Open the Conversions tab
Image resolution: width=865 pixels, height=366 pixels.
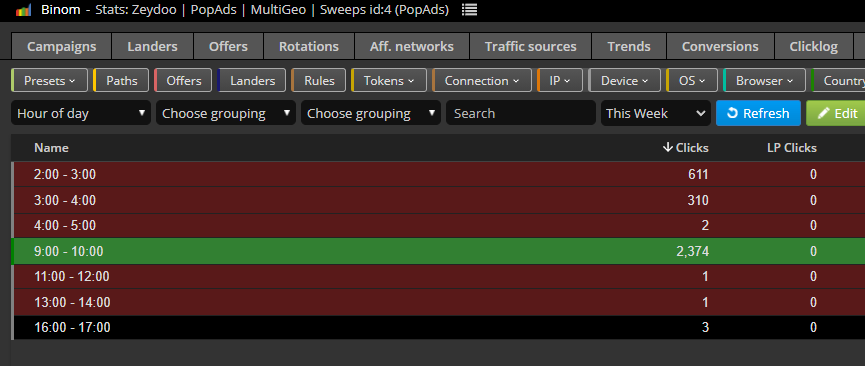(720, 46)
